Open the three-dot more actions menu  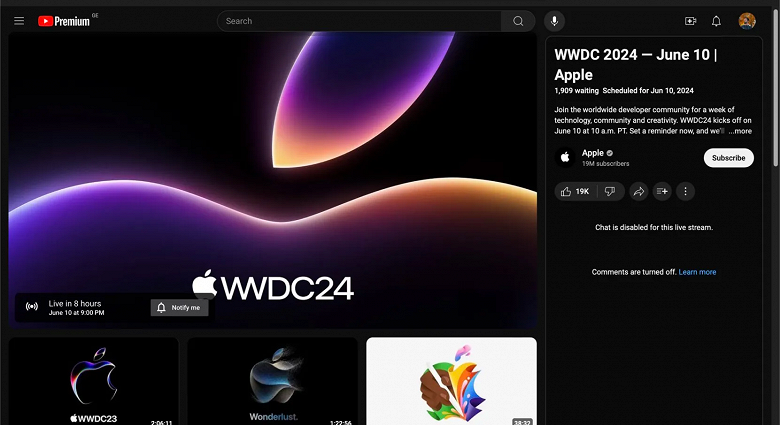pyautogui.click(x=685, y=191)
